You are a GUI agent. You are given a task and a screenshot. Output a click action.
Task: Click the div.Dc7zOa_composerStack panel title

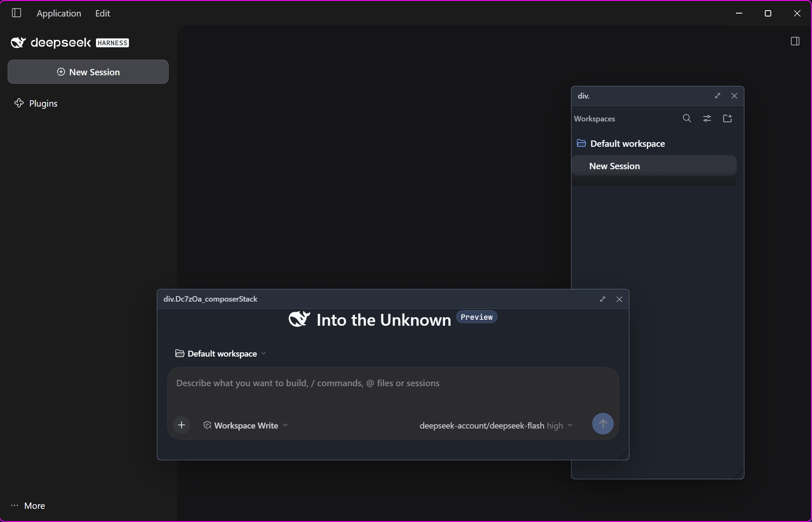point(210,299)
